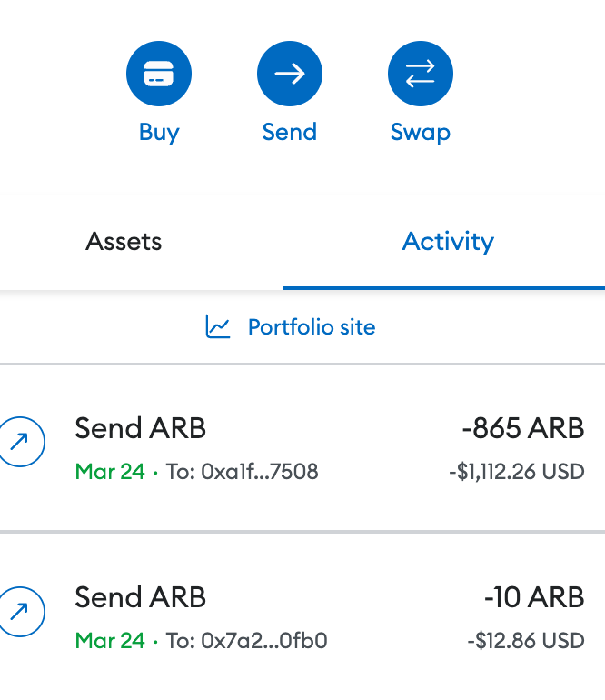Switch to the Assets tab
Screen dimensions: 605x700
tap(124, 242)
